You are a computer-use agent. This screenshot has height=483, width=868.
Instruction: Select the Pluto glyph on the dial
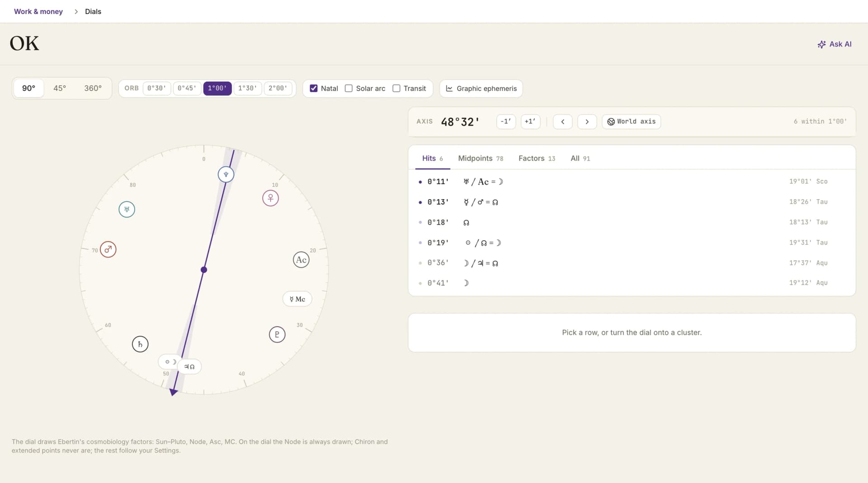[277, 334]
